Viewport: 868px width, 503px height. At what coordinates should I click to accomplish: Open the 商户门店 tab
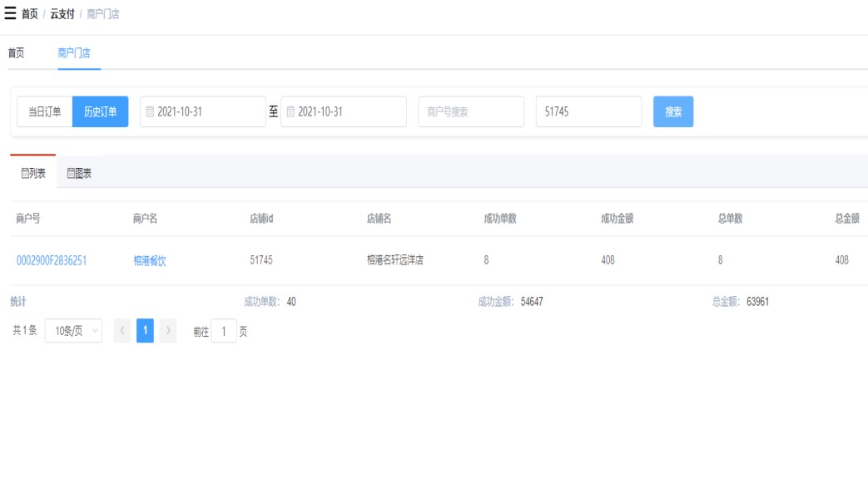pyautogui.click(x=74, y=53)
